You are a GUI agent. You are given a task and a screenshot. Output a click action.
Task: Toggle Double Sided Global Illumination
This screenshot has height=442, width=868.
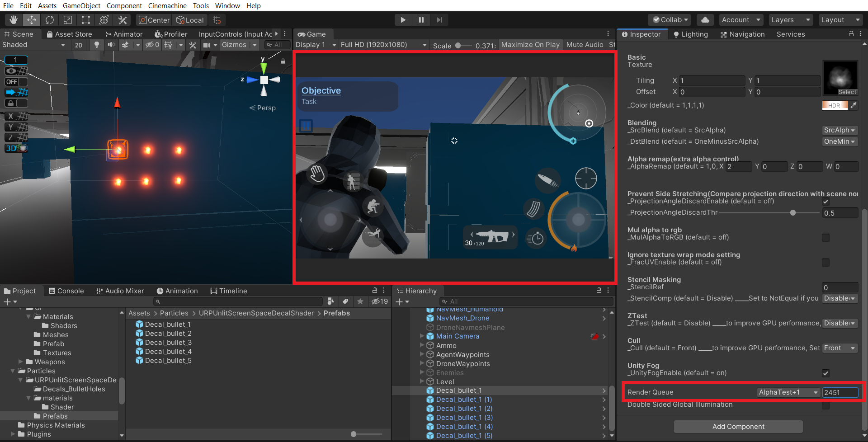[826, 405]
